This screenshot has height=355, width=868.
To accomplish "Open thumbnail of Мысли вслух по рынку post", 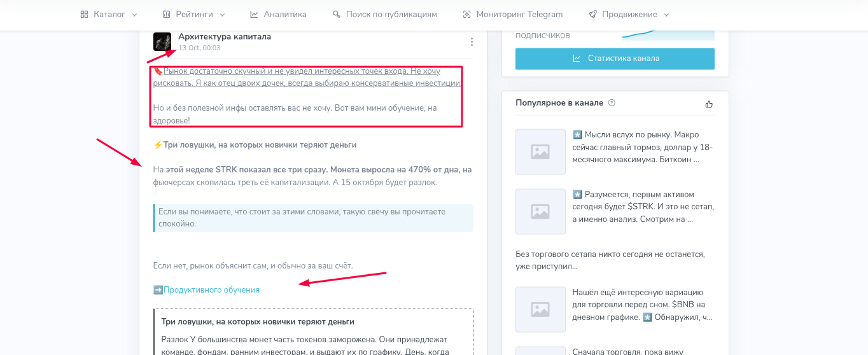I will tap(540, 152).
